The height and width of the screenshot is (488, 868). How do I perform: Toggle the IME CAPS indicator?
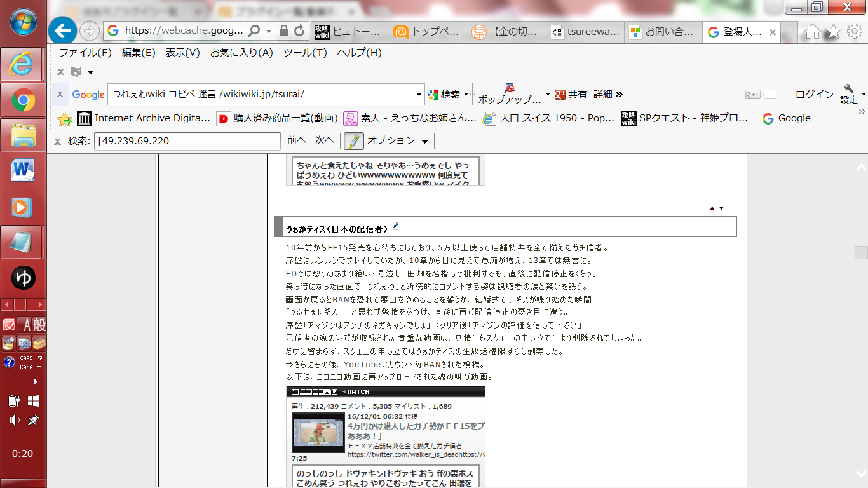26,358
